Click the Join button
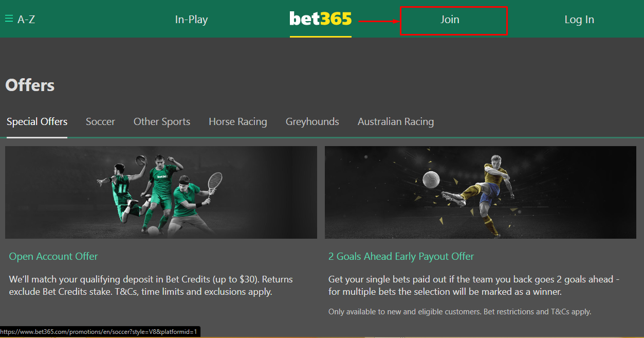This screenshot has height=338, width=644. pos(450,20)
